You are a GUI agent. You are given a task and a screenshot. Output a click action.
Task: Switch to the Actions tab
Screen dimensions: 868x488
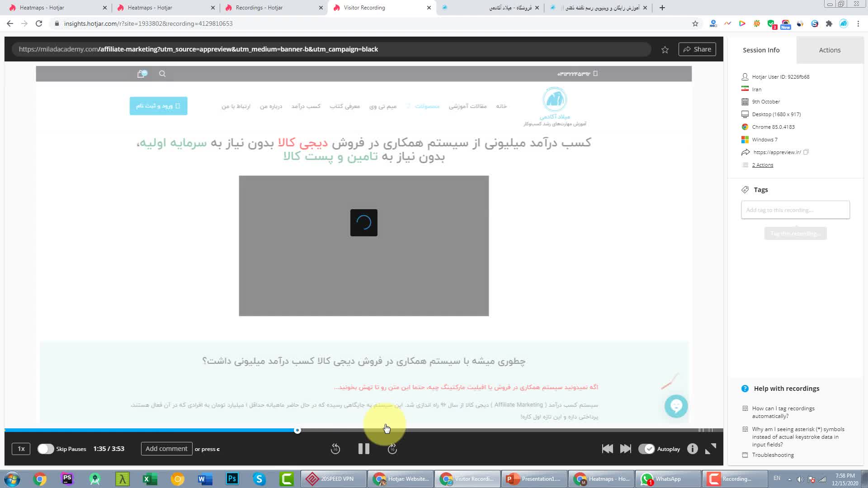pyautogui.click(x=830, y=50)
